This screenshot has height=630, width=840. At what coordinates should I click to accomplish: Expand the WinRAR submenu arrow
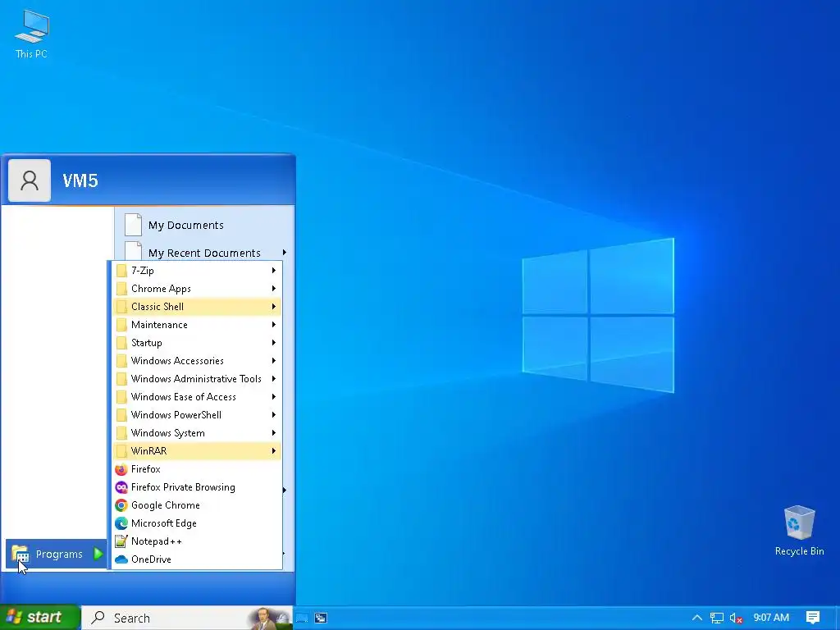[x=274, y=451]
